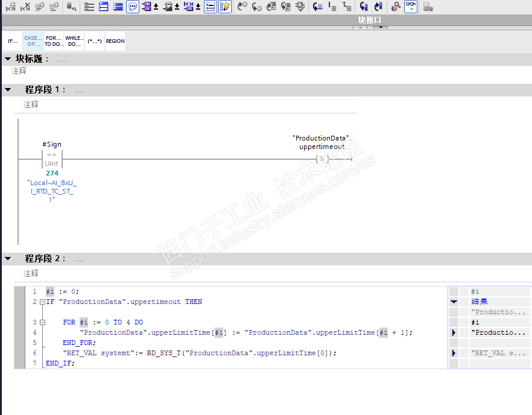Click the Go to previous error icon
The height and width of the screenshot is (415, 532).
(257, 7)
